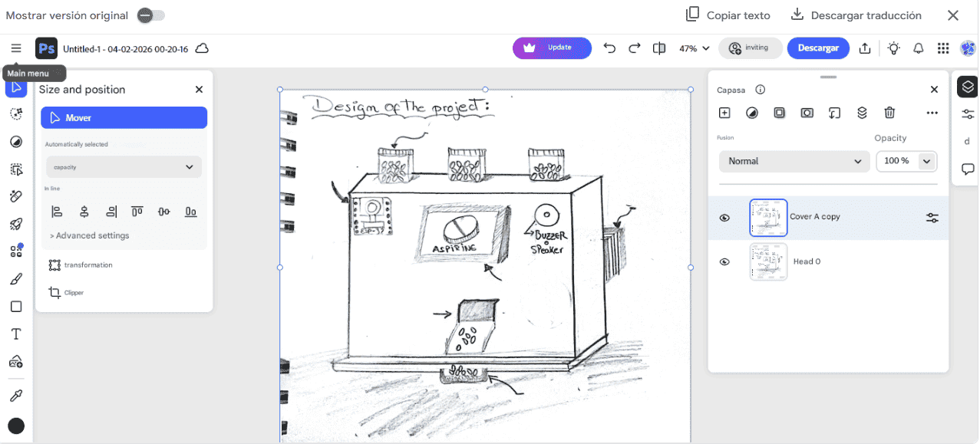Image resolution: width=980 pixels, height=447 pixels.
Task: Expand Advanced settings
Action: 90,235
